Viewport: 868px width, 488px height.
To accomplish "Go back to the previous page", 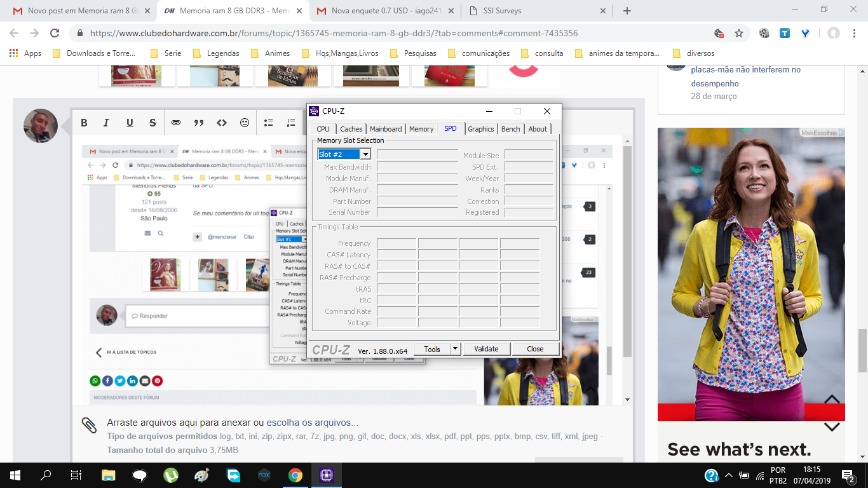I will 14,33.
